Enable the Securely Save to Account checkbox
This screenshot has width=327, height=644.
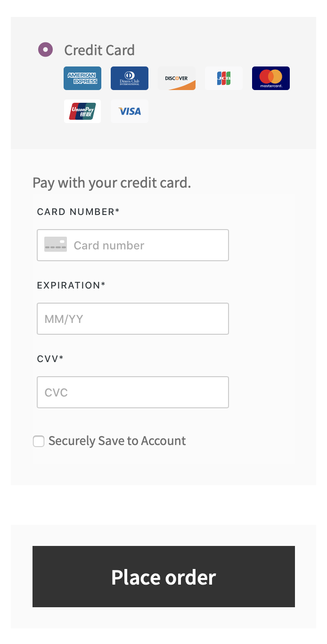[x=39, y=441]
